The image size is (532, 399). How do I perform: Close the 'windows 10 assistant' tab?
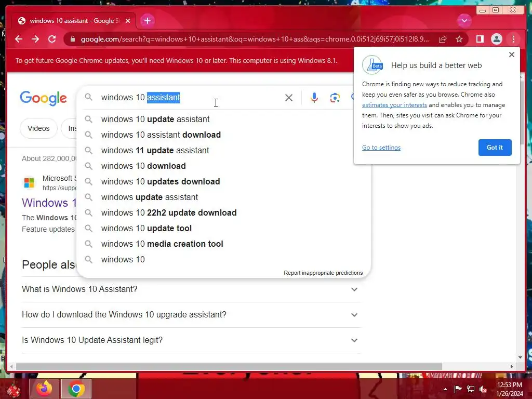128,21
